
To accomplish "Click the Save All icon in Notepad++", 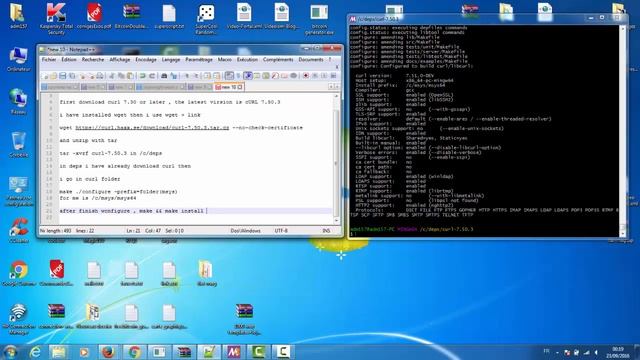I will point(72,76).
